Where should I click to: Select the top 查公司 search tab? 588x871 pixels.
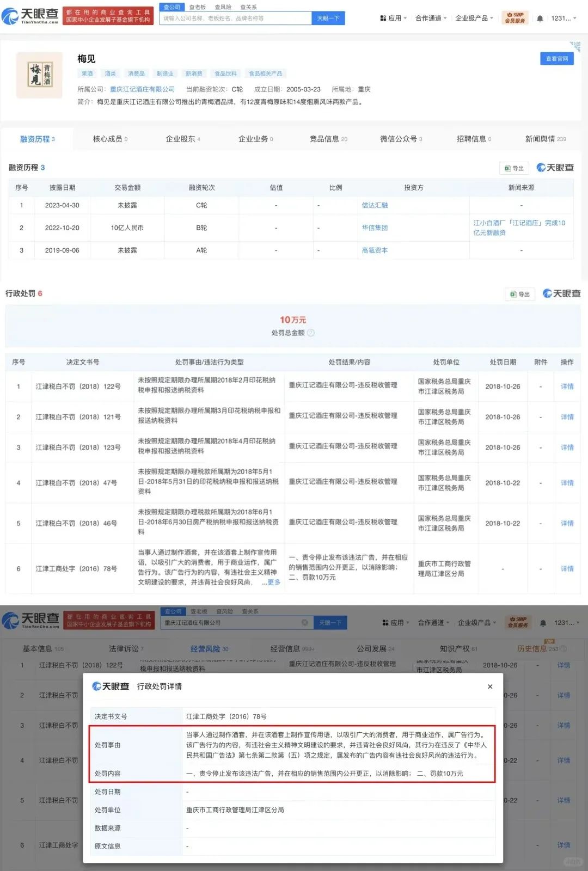click(x=172, y=7)
